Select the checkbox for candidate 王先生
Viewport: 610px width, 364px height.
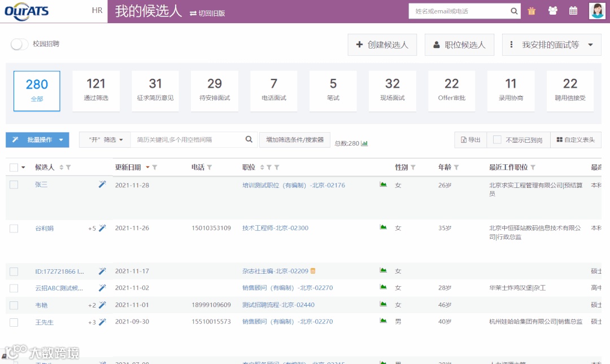click(x=14, y=322)
